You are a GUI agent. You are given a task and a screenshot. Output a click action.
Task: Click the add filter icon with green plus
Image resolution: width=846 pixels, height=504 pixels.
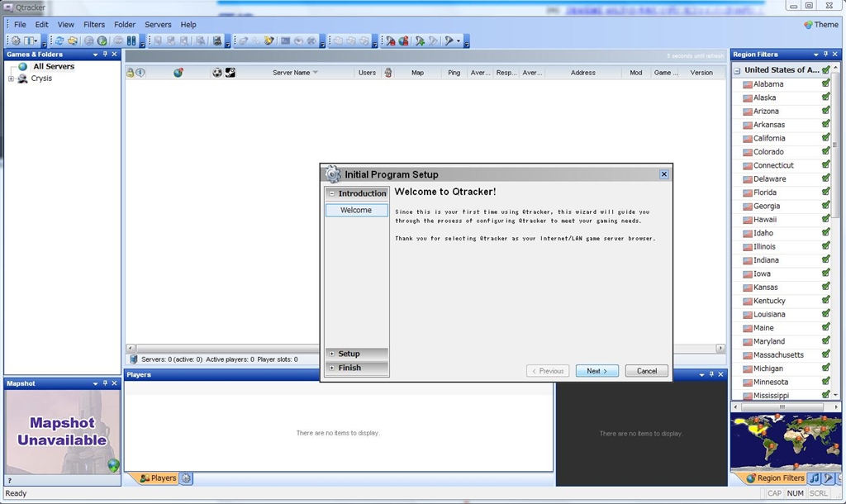pos(419,41)
